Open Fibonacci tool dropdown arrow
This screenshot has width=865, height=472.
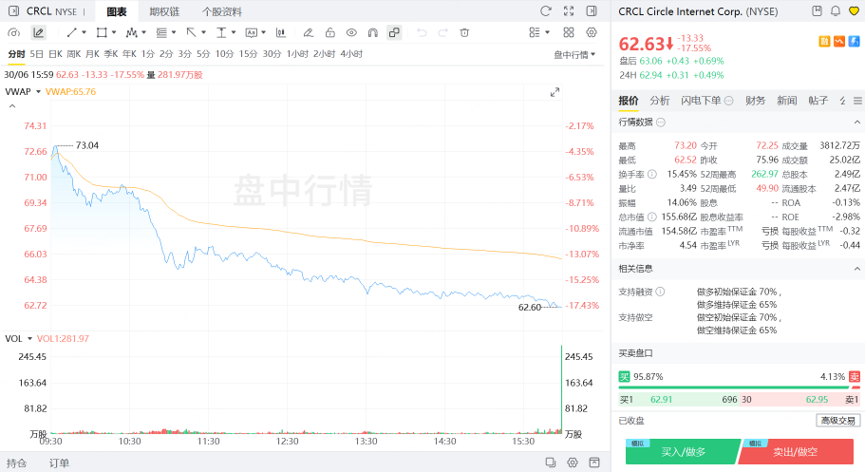pos(173,33)
